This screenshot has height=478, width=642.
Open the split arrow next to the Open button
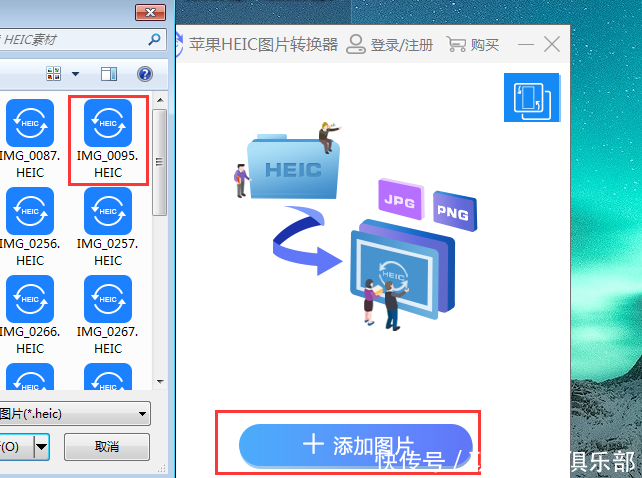coord(41,446)
